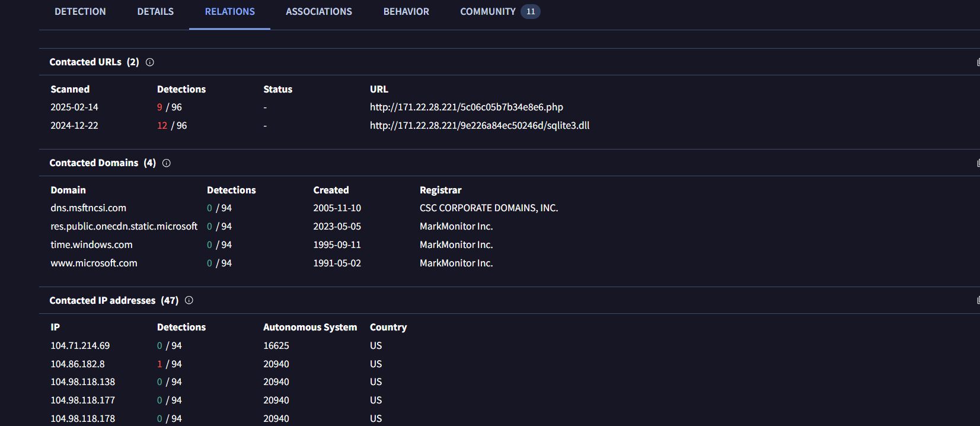980x426 pixels.
Task: Click the Contacted Domains section heading
Action: (x=103, y=163)
